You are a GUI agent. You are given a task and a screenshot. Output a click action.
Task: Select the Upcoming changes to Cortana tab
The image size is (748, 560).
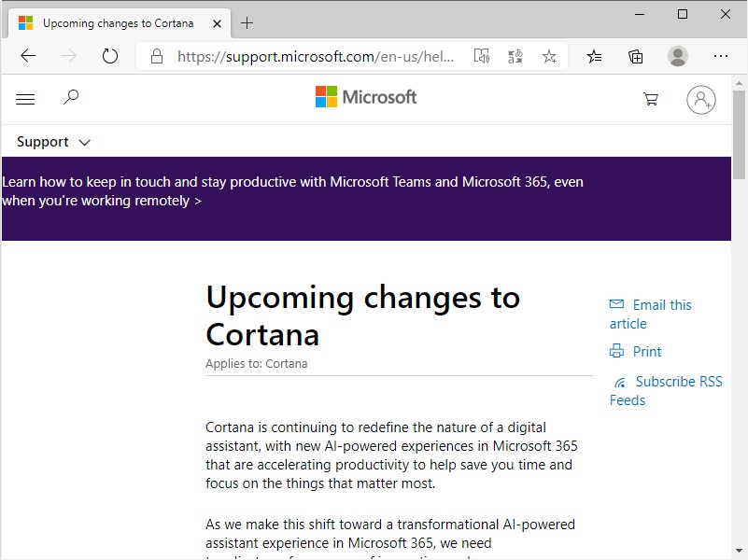tap(118, 22)
